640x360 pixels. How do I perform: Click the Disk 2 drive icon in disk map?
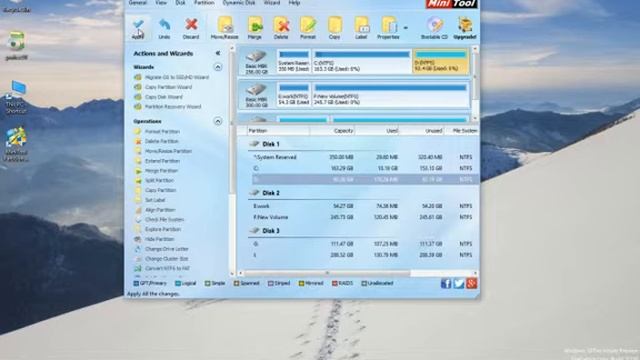(256, 90)
